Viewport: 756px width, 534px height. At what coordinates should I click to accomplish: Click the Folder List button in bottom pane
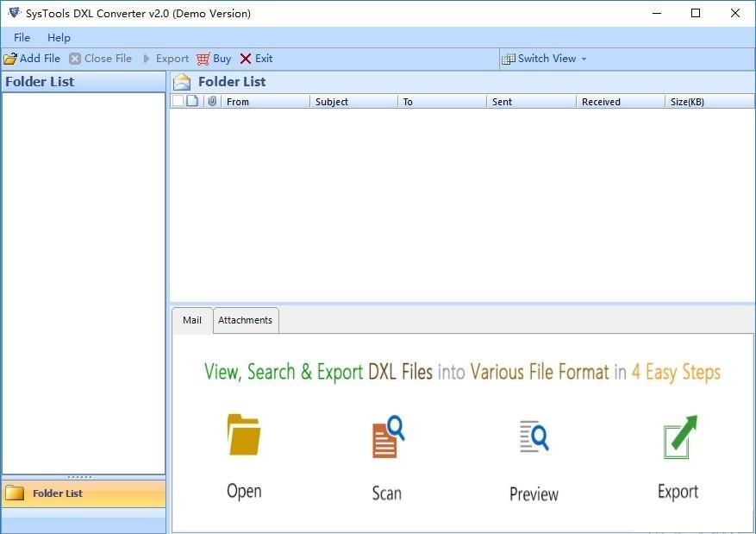[x=83, y=493]
